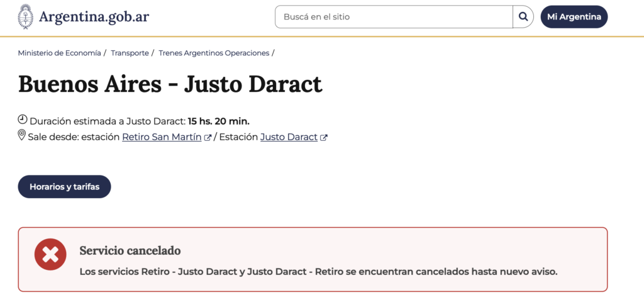Click the Servicio cancelado alert title
The image size is (644, 307).
pyautogui.click(x=130, y=251)
